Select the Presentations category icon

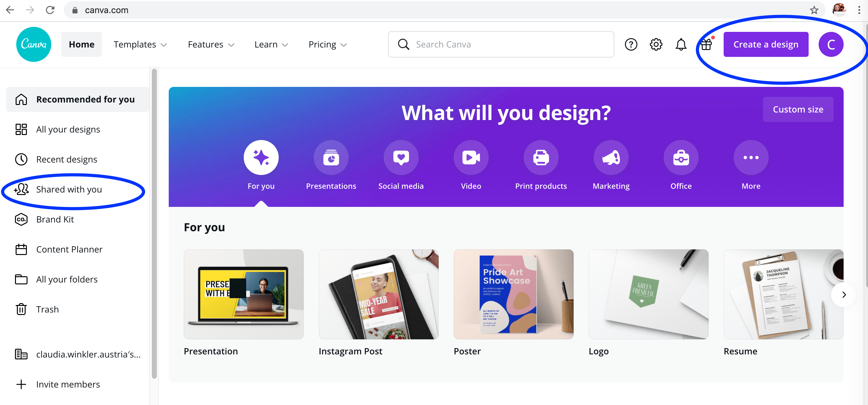331,157
